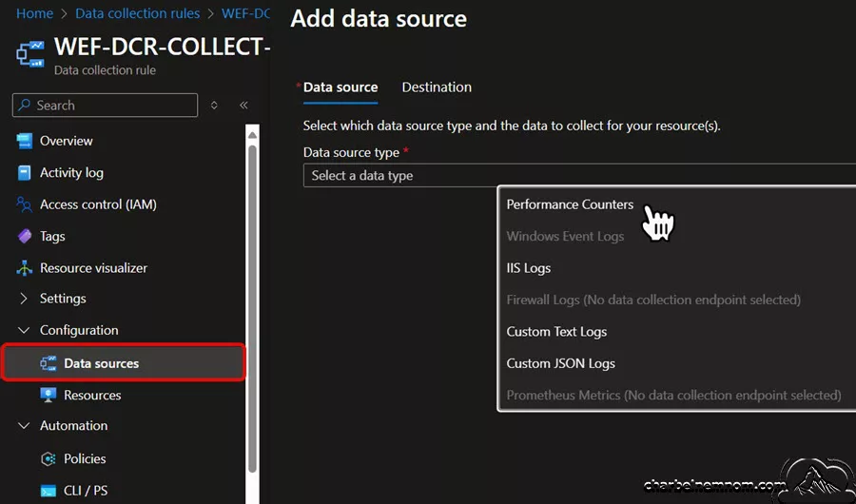Go to Home breadcrumb link
The height and width of the screenshot is (504, 856).
click(x=34, y=13)
